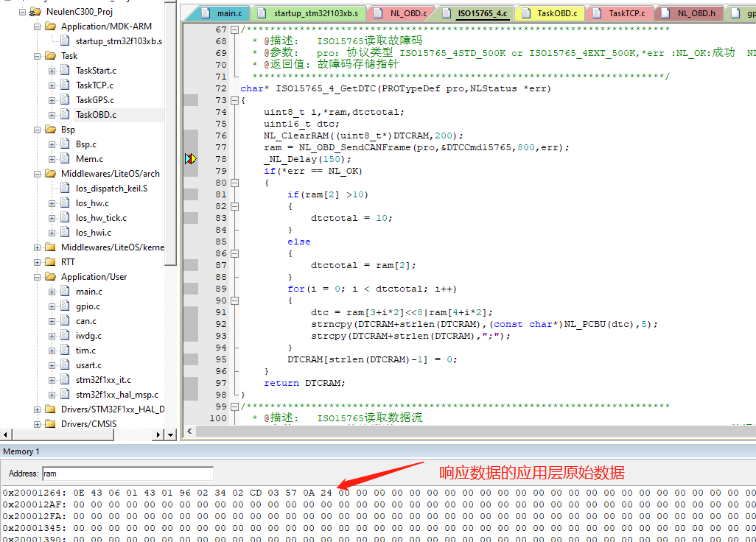Select los_hw_tick.c in the project tree
The width and height of the screenshot is (756, 542).
click(x=101, y=218)
